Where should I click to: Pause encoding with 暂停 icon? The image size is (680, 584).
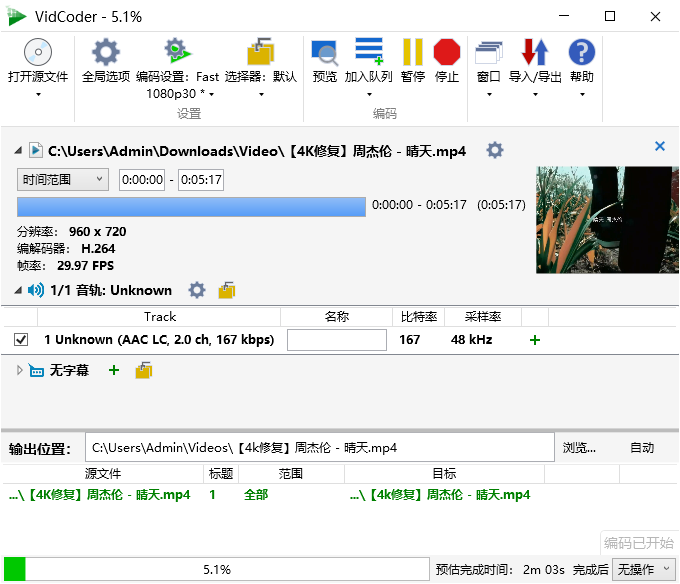coord(412,52)
